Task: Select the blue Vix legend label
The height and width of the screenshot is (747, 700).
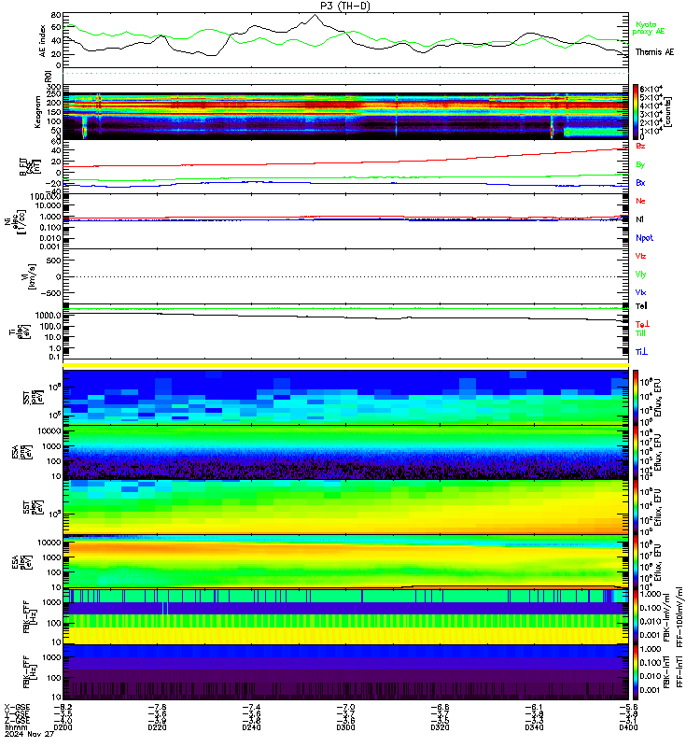Action: point(640,292)
